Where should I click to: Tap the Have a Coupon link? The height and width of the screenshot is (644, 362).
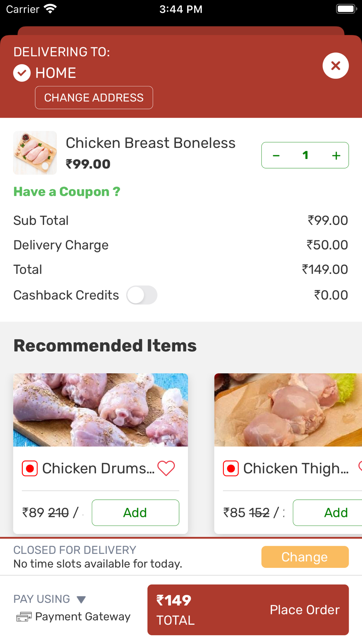[x=67, y=192]
